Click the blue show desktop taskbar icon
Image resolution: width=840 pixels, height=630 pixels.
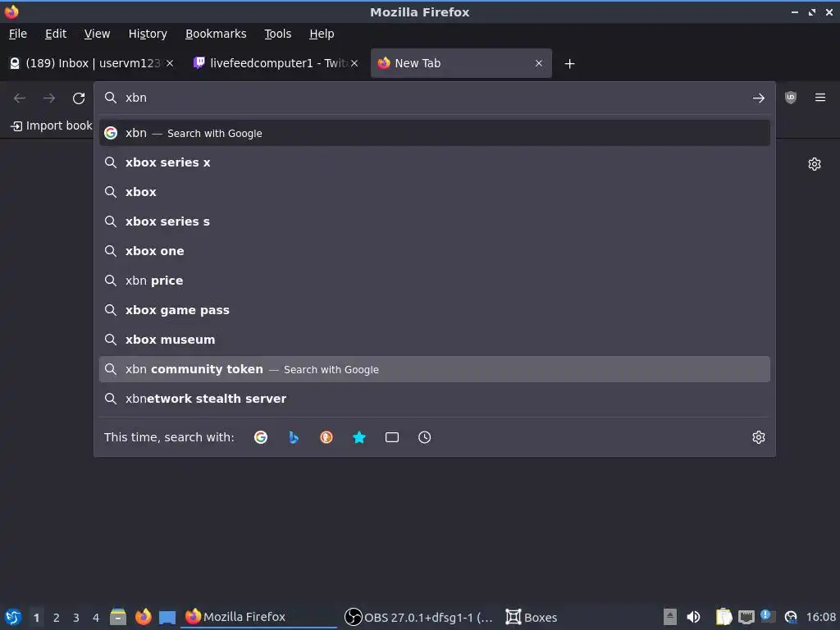167,617
